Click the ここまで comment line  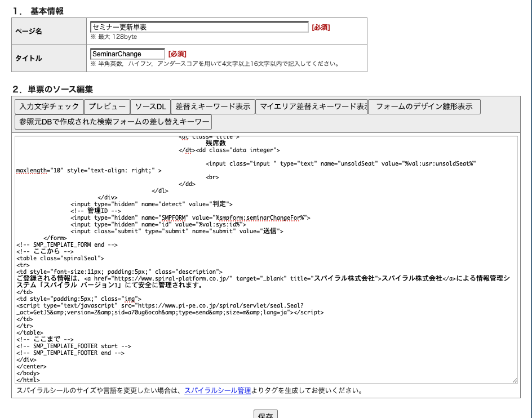click(45, 340)
